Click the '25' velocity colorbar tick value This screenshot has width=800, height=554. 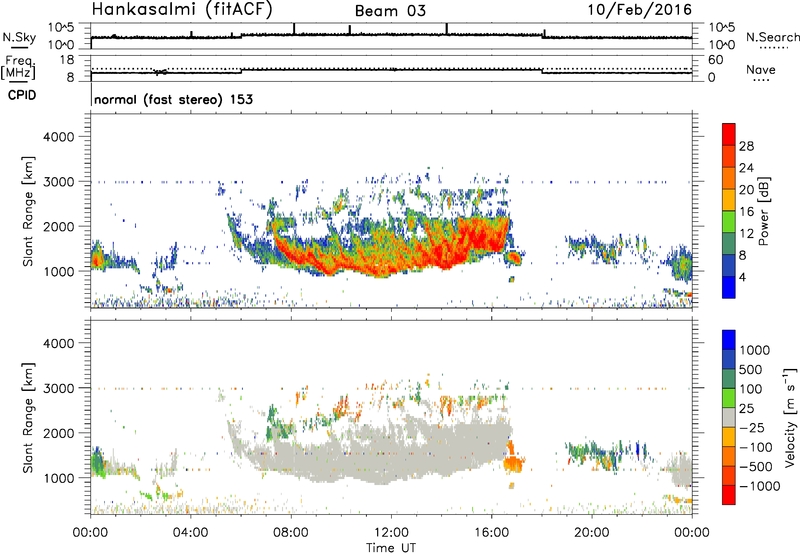[x=746, y=409]
